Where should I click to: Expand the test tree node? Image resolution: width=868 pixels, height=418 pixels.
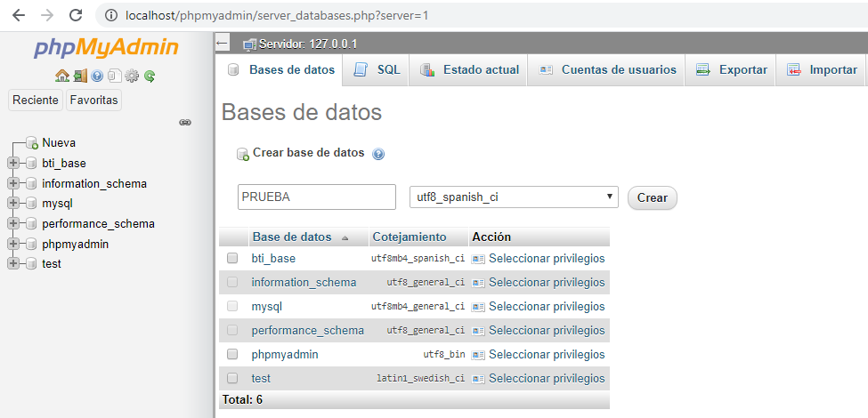12,264
